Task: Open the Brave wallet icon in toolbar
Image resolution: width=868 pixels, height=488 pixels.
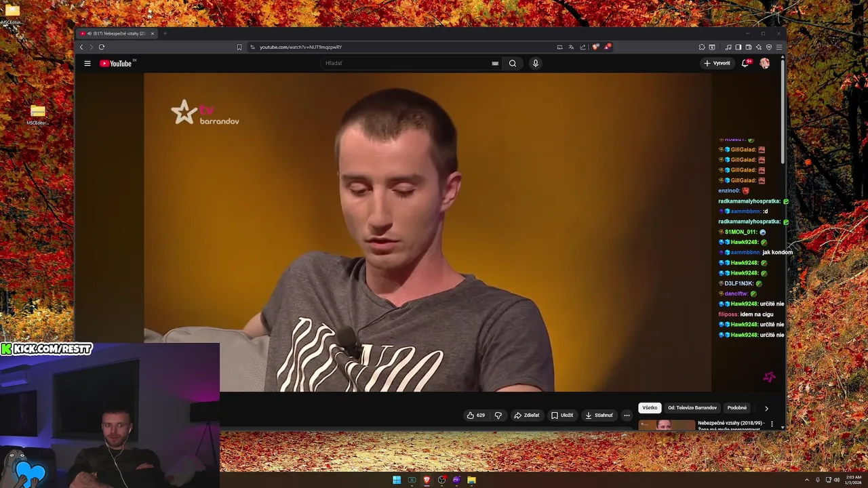Action: click(x=749, y=47)
